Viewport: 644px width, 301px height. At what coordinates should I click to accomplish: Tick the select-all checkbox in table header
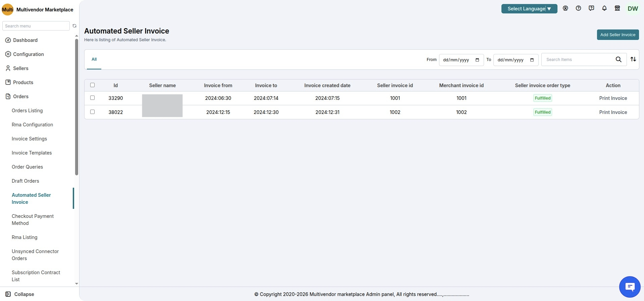coord(93,85)
